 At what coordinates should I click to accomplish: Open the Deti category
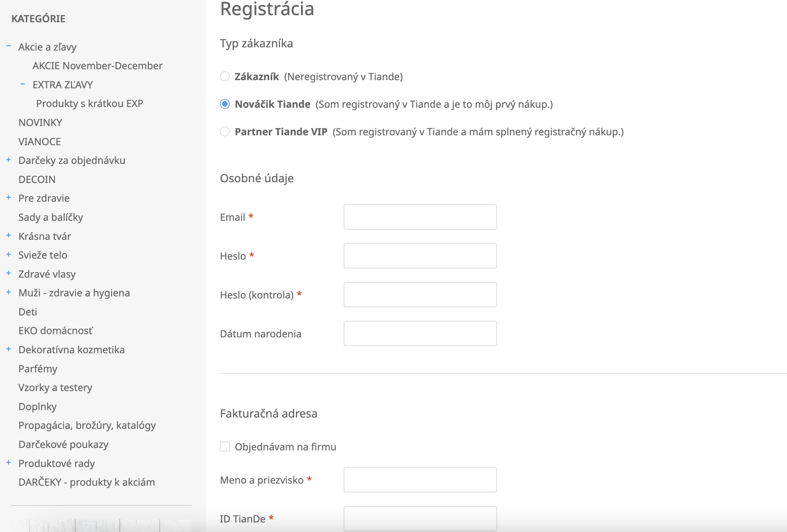[x=28, y=312]
